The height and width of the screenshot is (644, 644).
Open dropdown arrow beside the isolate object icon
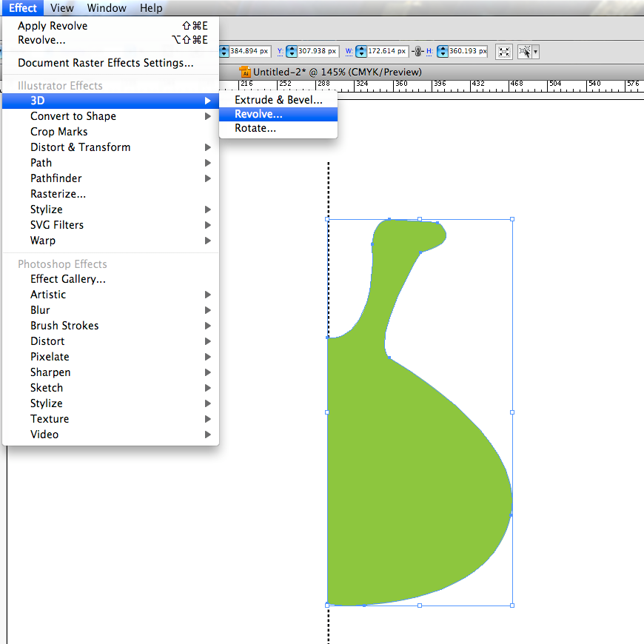536,52
